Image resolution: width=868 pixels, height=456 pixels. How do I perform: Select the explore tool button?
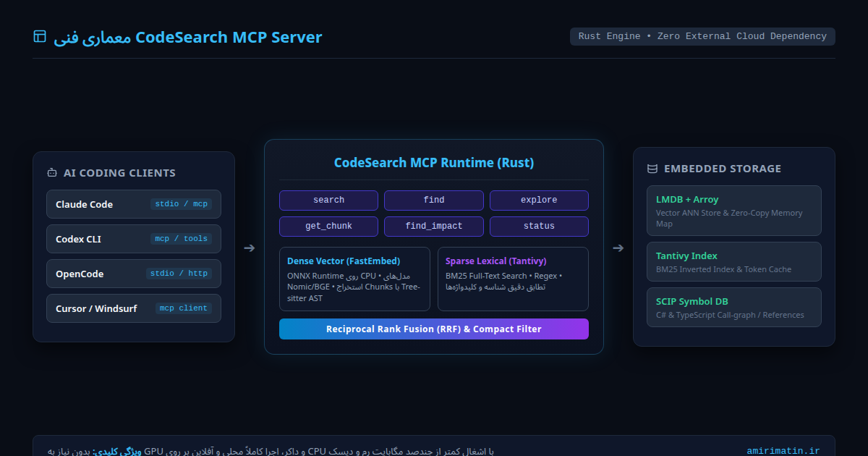point(539,200)
